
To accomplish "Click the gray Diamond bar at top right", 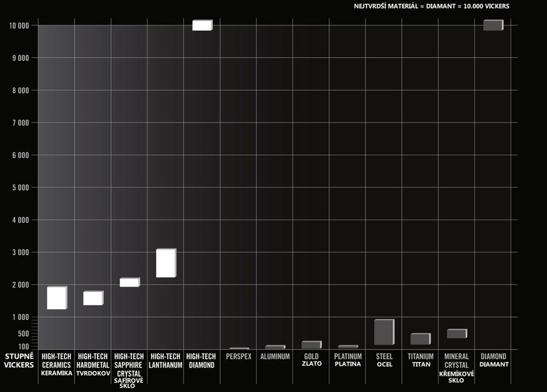I will point(492,25).
